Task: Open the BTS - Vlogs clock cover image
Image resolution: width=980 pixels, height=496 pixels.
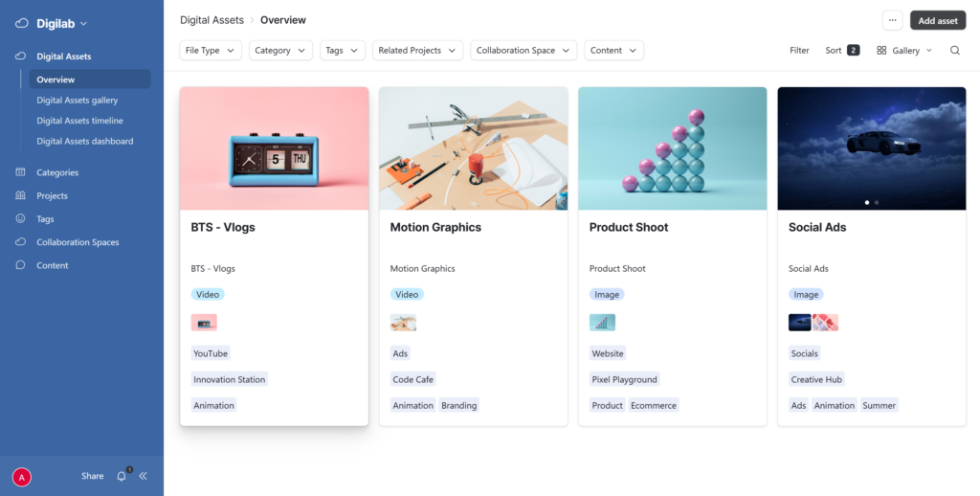Action: (275, 148)
